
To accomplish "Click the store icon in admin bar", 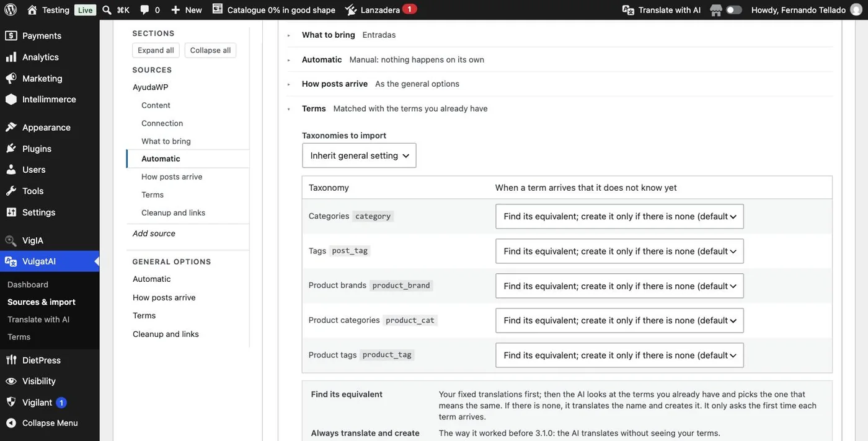I will (x=716, y=10).
